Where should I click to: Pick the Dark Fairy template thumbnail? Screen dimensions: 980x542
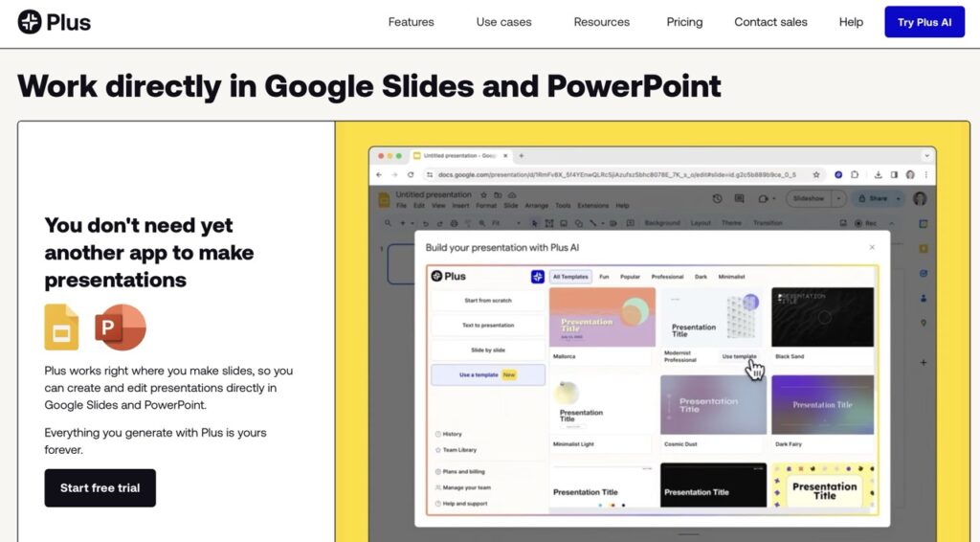click(822, 404)
